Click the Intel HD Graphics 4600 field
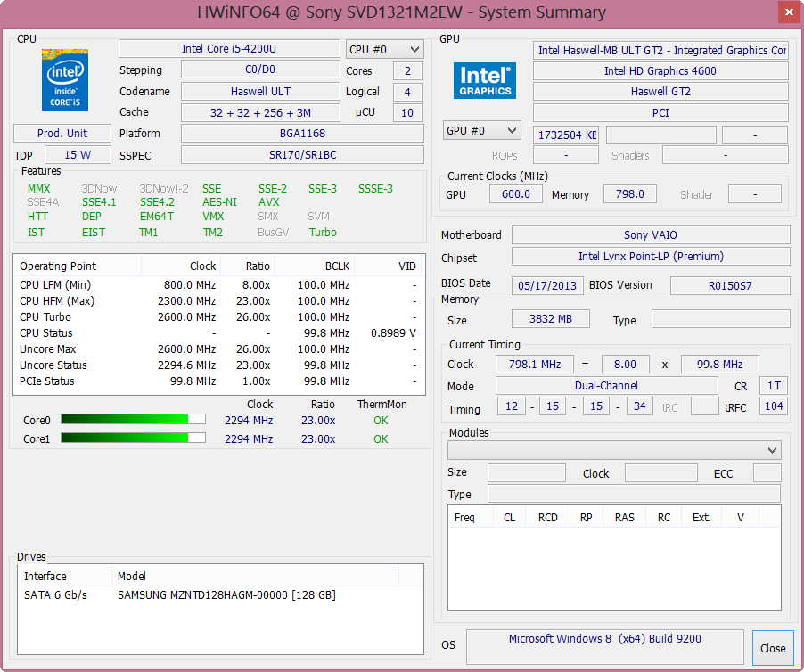Screen dimensions: 804x672 coord(660,70)
